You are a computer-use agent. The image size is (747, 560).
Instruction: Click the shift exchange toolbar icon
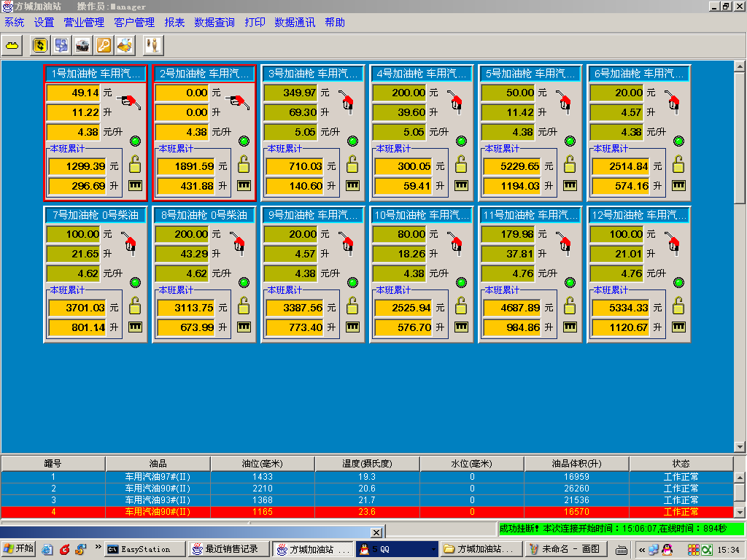(x=61, y=46)
